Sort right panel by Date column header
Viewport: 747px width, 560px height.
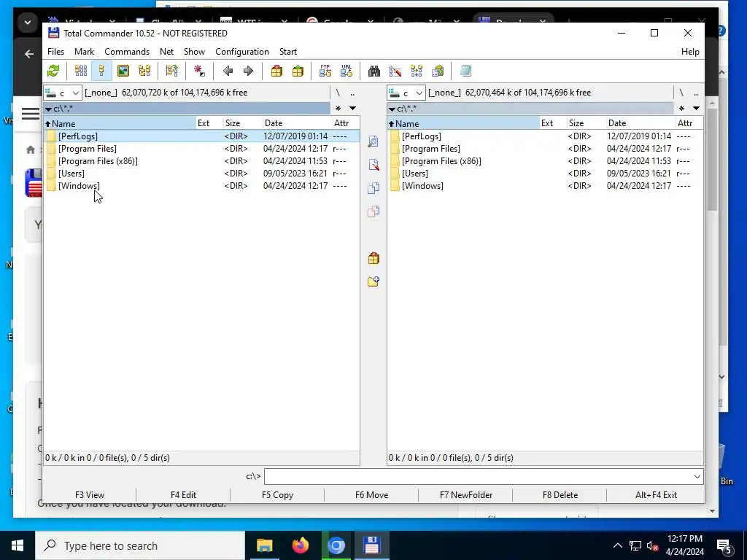tap(640, 123)
